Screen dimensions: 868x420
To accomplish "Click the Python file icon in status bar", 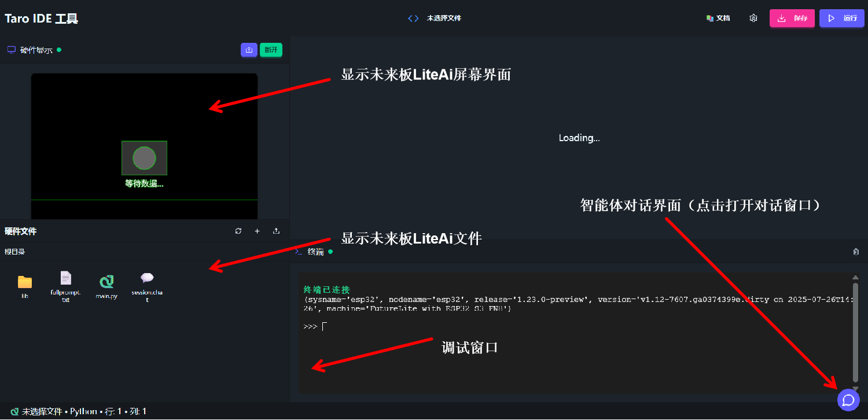I will tap(14, 411).
